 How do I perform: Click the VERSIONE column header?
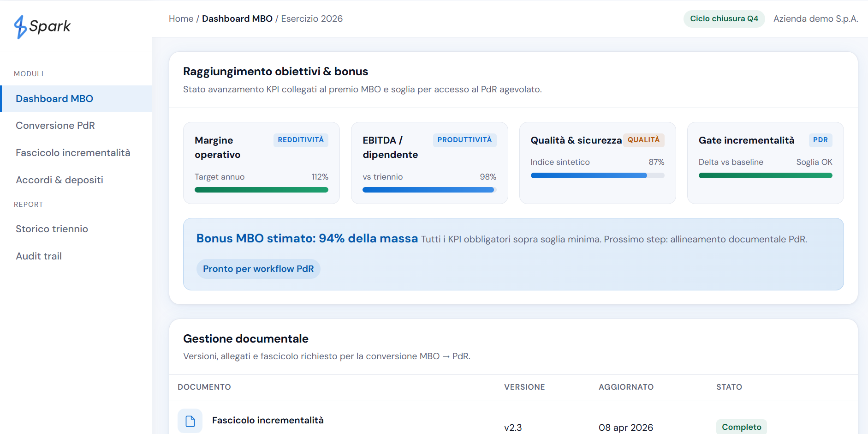[524, 387]
